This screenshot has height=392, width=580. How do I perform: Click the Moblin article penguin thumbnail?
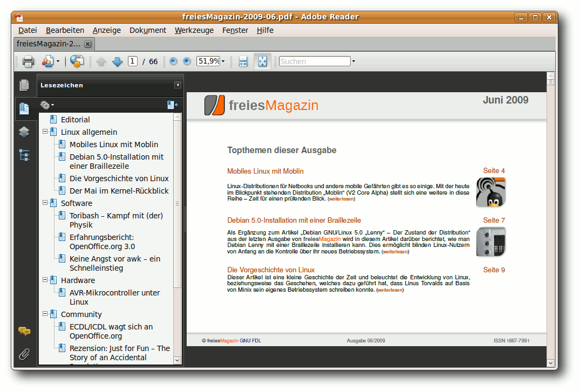click(491, 192)
